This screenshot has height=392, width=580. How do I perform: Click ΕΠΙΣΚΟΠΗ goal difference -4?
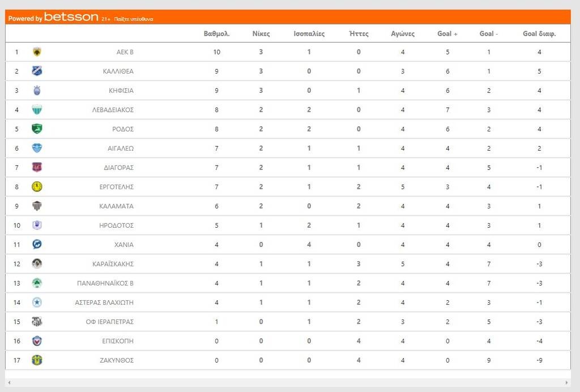539,340
